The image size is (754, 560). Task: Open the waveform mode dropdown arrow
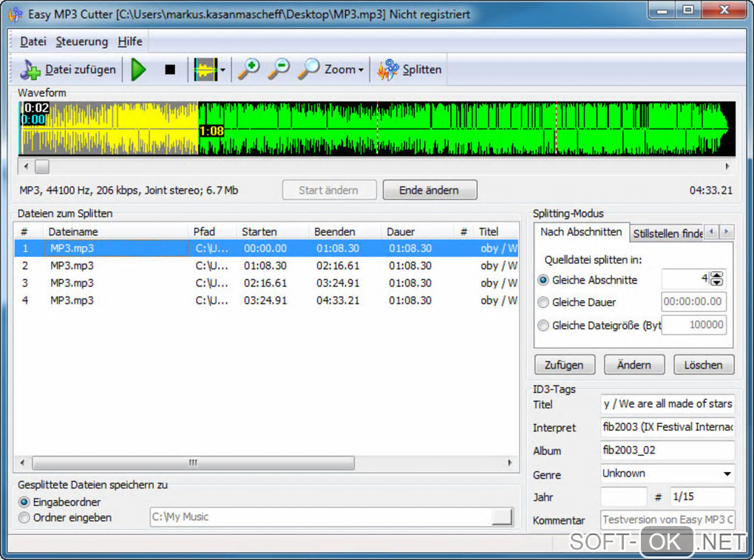(223, 70)
